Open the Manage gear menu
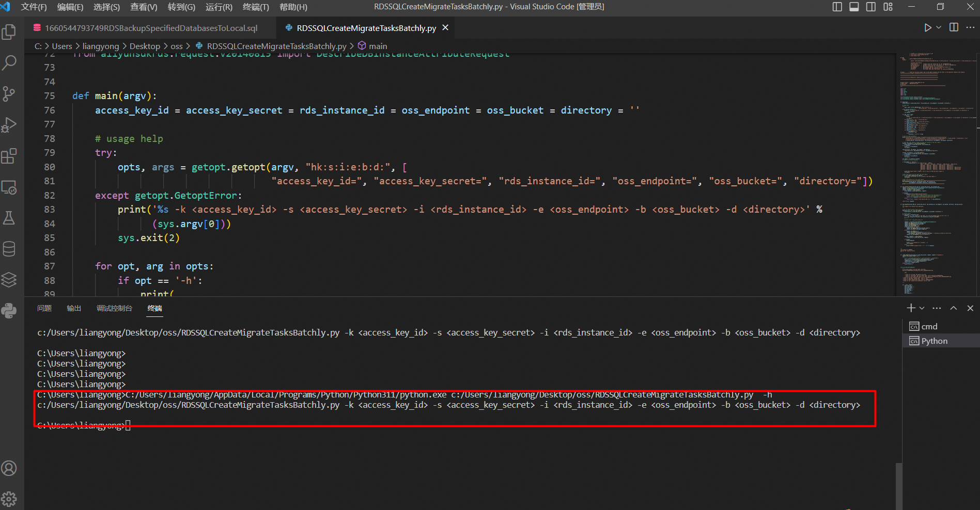 click(9, 499)
